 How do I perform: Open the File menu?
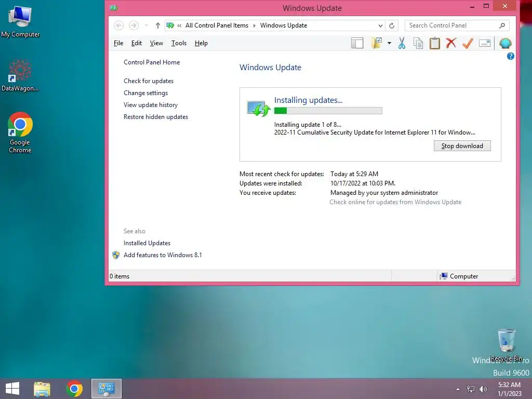click(x=118, y=43)
